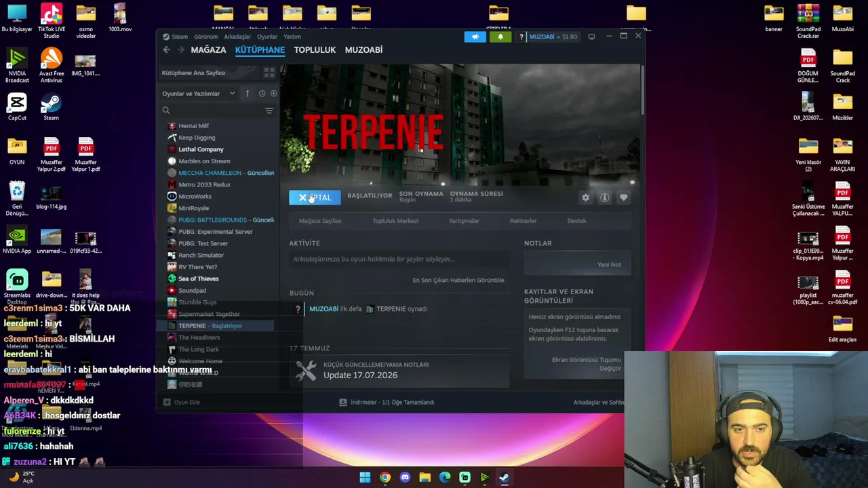This screenshot has width=868, height=488.
Task: Toggle the sort-by-recent clock icon
Action: click(262, 94)
